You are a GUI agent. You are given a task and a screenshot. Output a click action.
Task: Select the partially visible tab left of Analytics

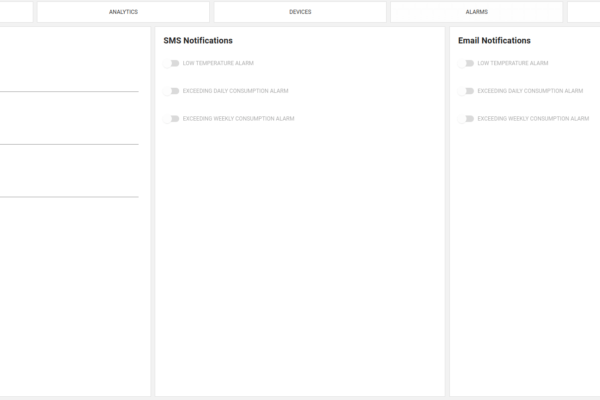coord(16,12)
